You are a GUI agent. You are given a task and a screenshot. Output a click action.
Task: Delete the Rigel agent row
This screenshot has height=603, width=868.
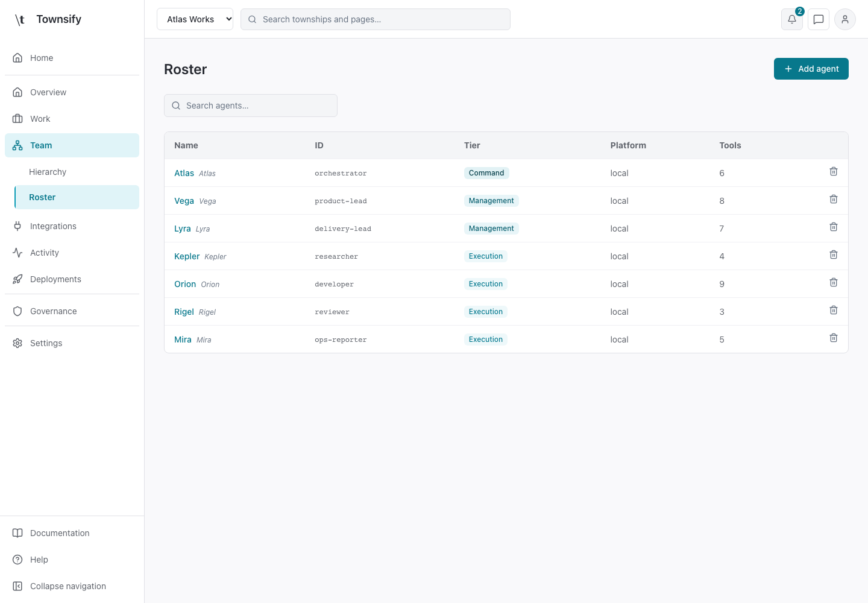click(834, 311)
